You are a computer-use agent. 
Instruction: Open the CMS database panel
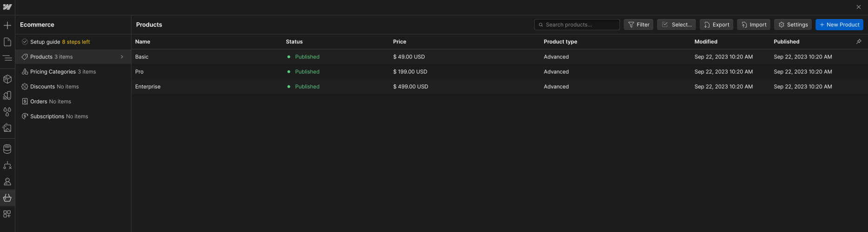7,149
